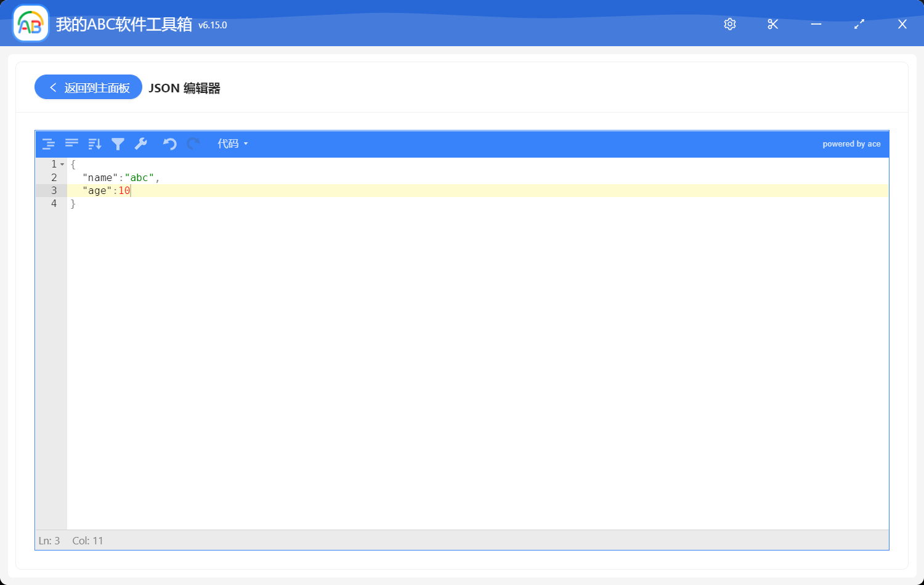This screenshot has width=924, height=585.
Task: Collapse the object at line 1
Action: pyautogui.click(x=62, y=164)
